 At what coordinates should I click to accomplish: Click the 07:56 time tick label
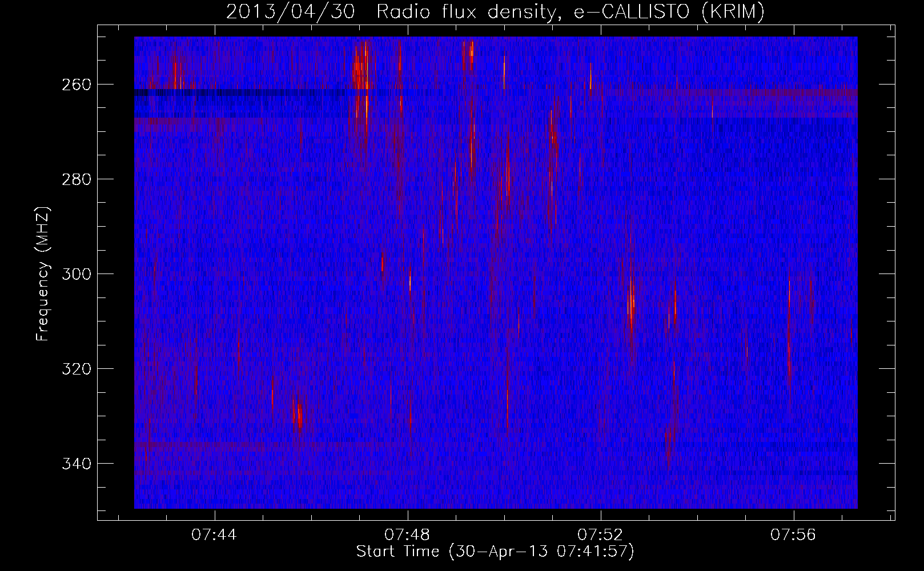793,535
